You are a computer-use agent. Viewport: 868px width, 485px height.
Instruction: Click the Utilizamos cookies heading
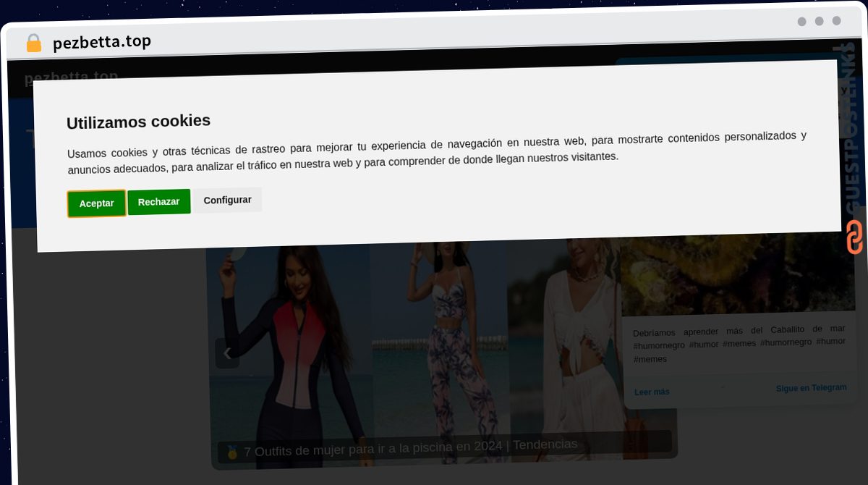click(138, 122)
